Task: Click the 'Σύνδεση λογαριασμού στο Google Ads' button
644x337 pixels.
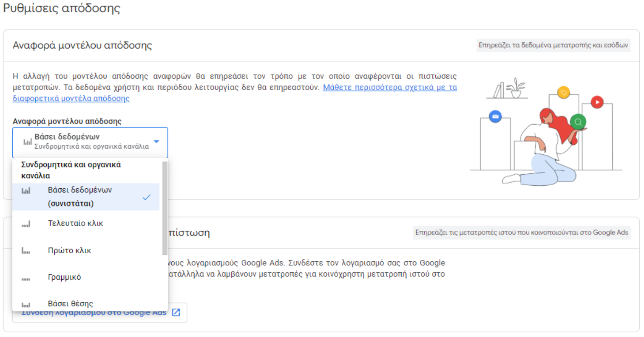Action: [x=94, y=313]
